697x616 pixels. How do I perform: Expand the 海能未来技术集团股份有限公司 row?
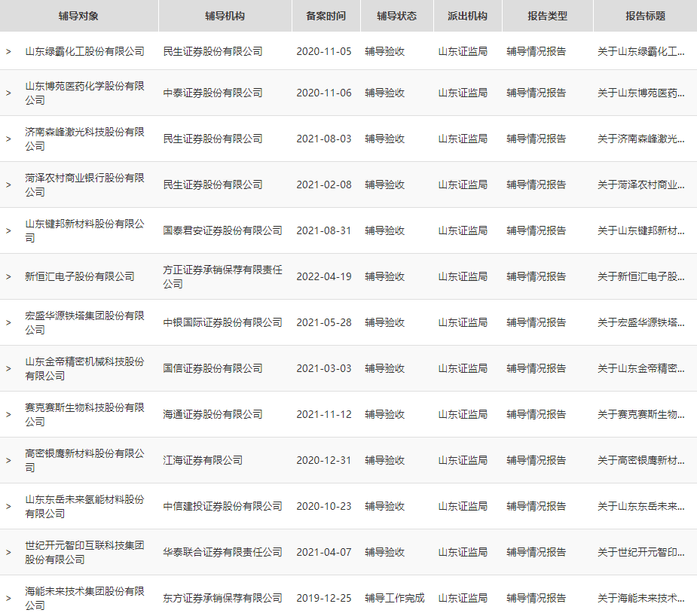pyautogui.click(x=8, y=598)
